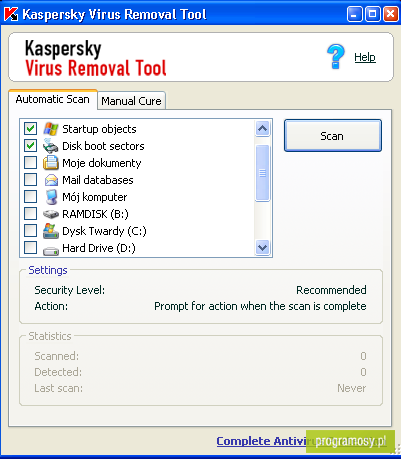The width and height of the screenshot is (401, 459).
Task: Close the Kaspersky Virus Removal Tool window
Action: click(390, 14)
